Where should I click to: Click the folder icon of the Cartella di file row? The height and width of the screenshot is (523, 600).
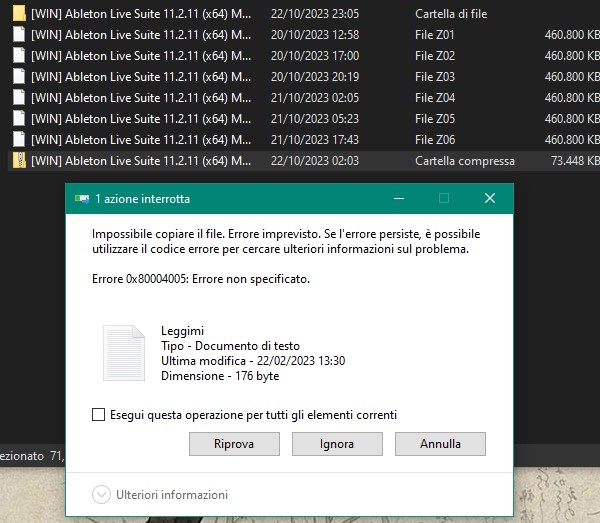pyautogui.click(x=19, y=13)
